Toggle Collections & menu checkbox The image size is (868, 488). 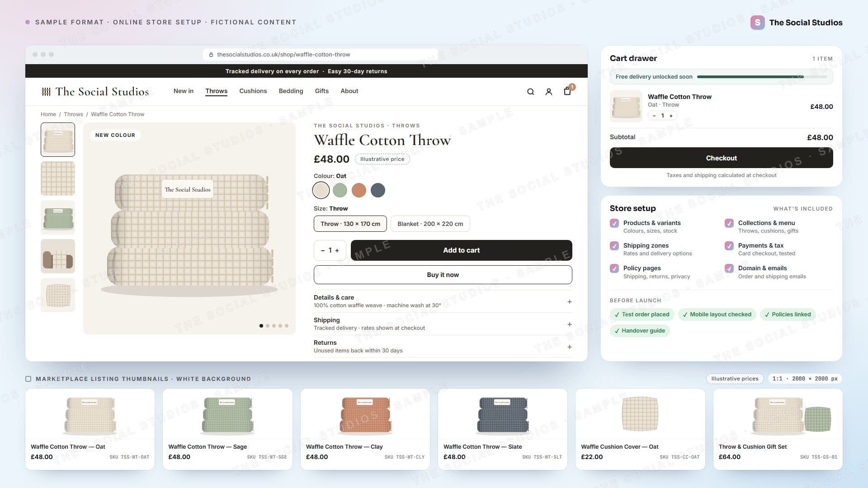point(729,223)
